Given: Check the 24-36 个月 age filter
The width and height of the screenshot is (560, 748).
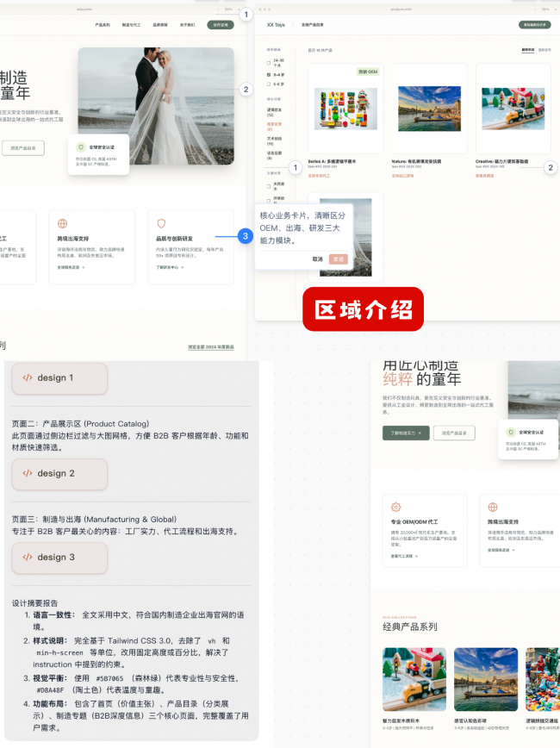Looking at the screenshot, I should coord(269,63).
